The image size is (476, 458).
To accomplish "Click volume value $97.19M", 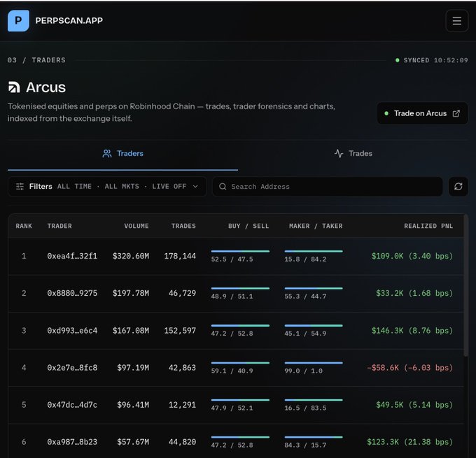I will tap(133, 368).
